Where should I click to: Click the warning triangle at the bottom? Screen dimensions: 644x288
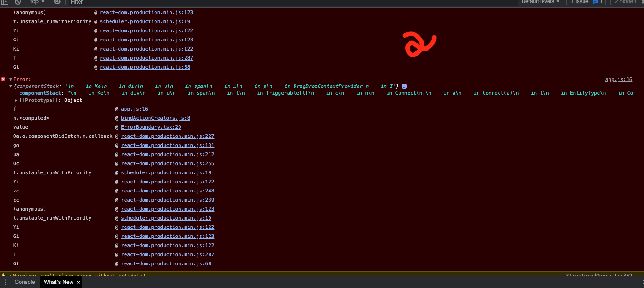[x=4, y=276]
